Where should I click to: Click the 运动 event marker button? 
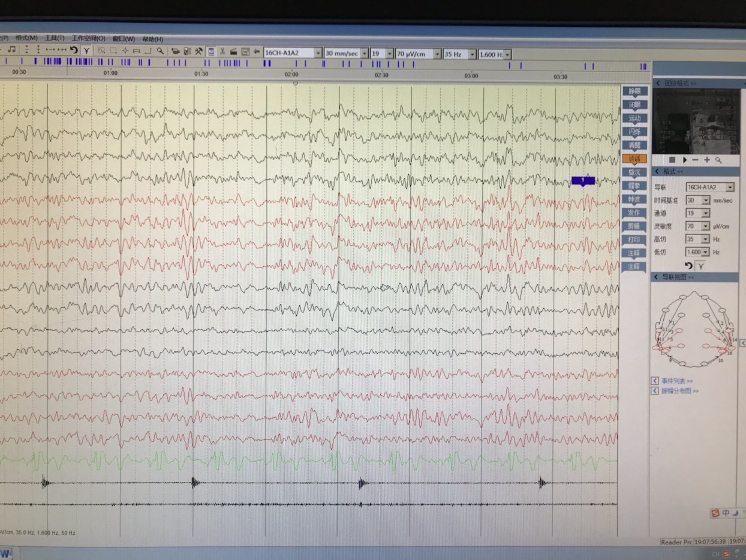(x=634, y=118)
